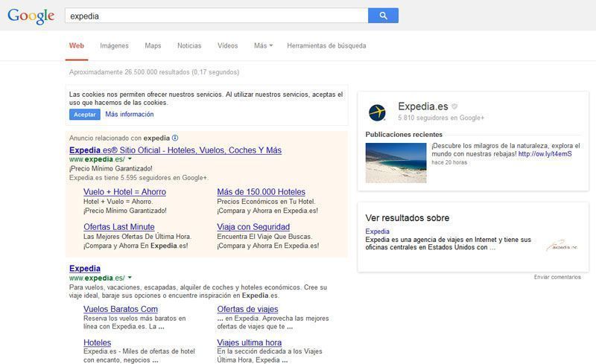596x364 pixels.
Task: Click the Expedia.es airplane logo
Action: click(377, 113)
